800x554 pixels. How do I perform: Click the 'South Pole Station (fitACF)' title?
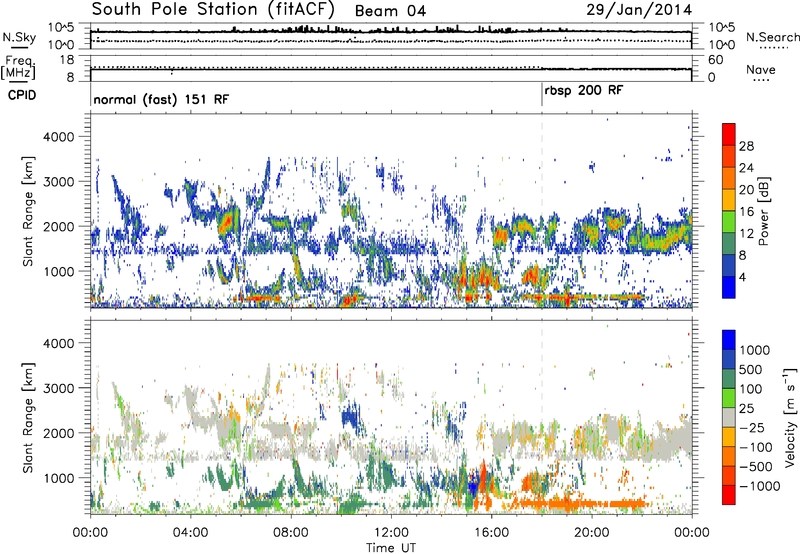coord(213,9)
